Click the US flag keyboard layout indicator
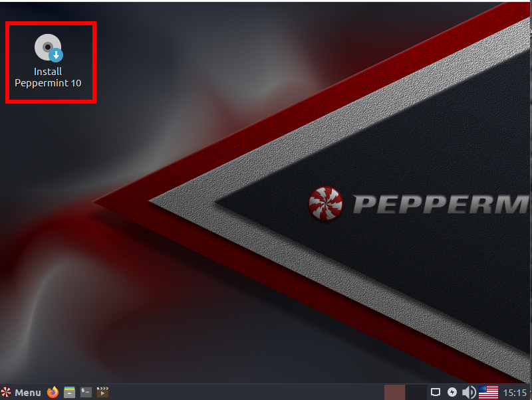 488,393
